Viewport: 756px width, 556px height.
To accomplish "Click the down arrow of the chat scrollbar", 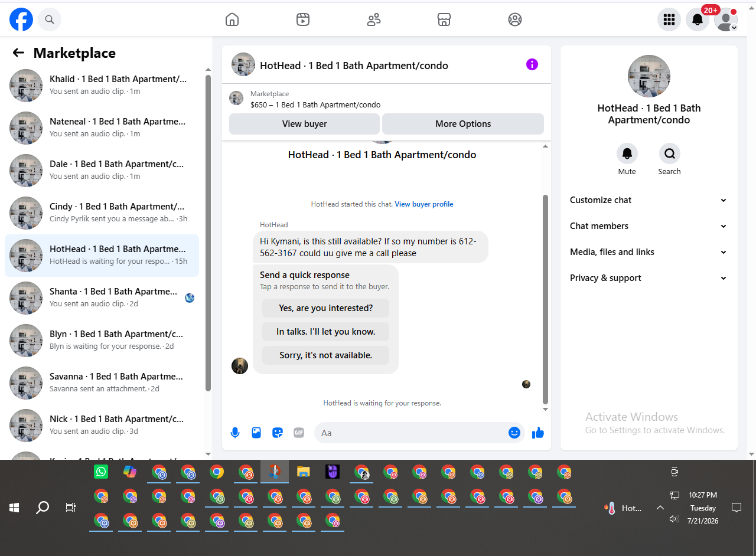I will pos(545,410).
